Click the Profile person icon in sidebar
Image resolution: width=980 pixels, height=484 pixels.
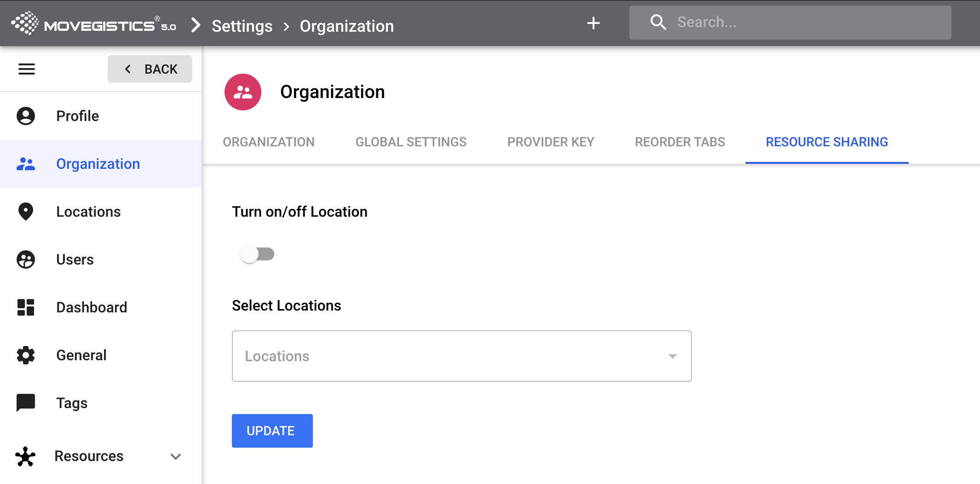click(26, 116)
